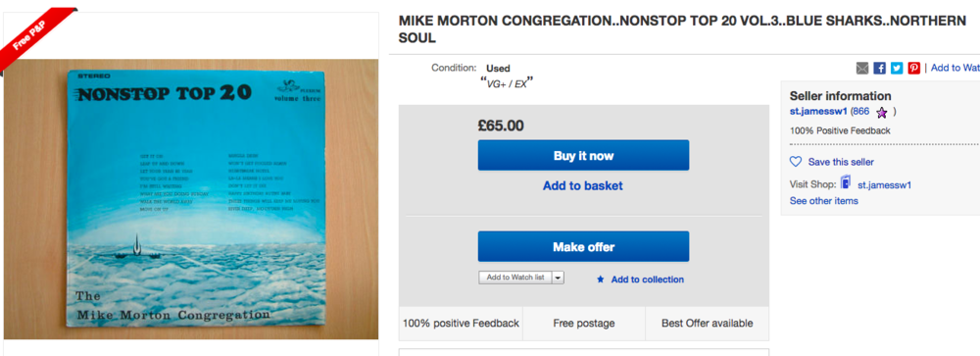
Task: Click Save this seller link
Action: coord(841,162)
